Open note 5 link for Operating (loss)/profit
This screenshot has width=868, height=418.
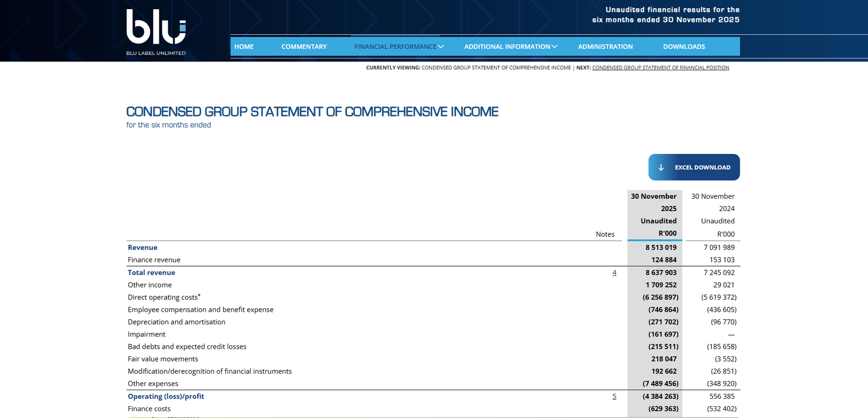(614, 397)
